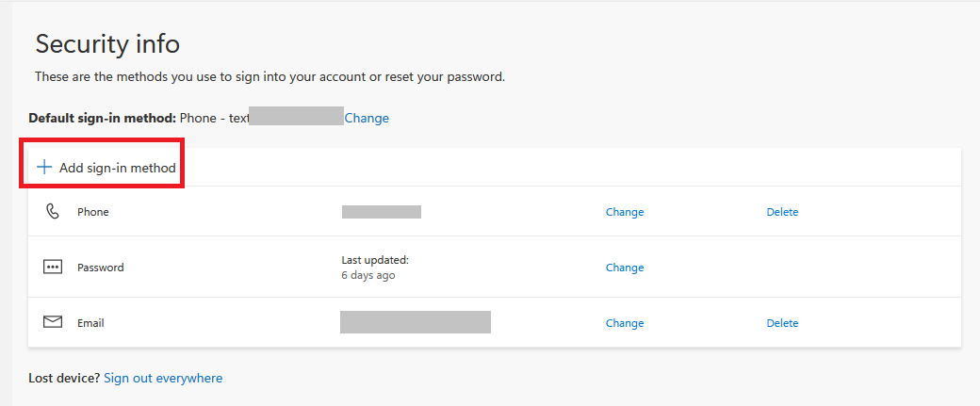The image size is (980, 406).
Task: Change the Password
Action: pyautogui.click(x=624, y=268)
